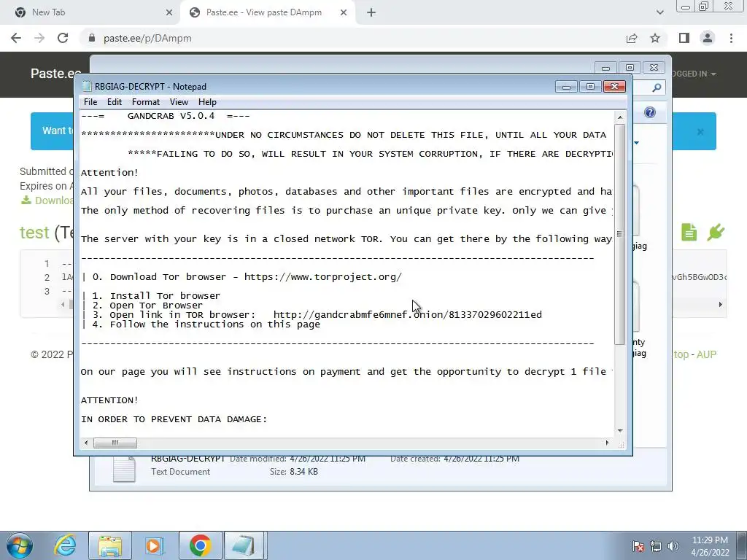
Task: Close the New Tab browser tab
Action: 169,13
